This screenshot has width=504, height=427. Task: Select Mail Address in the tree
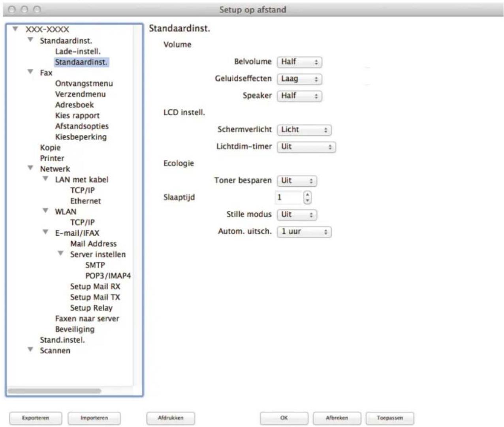pyautogui.click(x=94, y=243)
